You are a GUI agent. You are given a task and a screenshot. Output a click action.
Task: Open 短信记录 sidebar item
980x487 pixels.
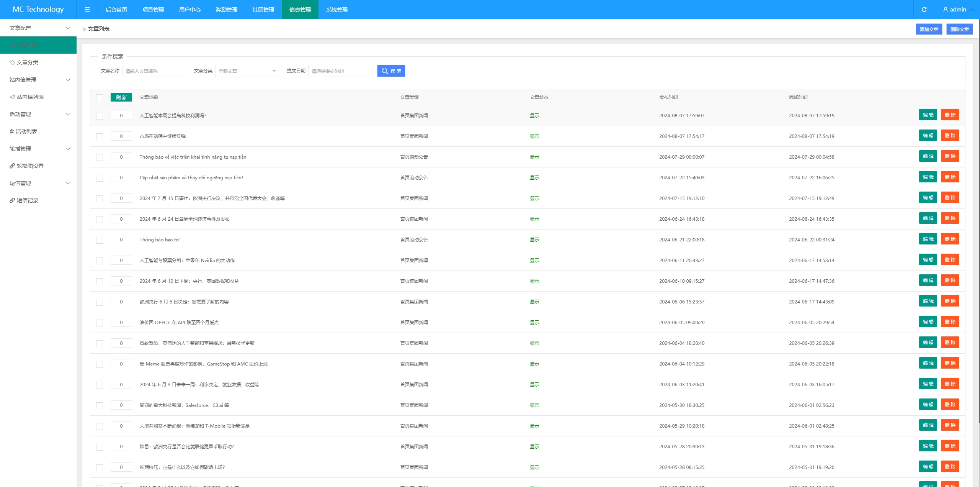point(27,200)
